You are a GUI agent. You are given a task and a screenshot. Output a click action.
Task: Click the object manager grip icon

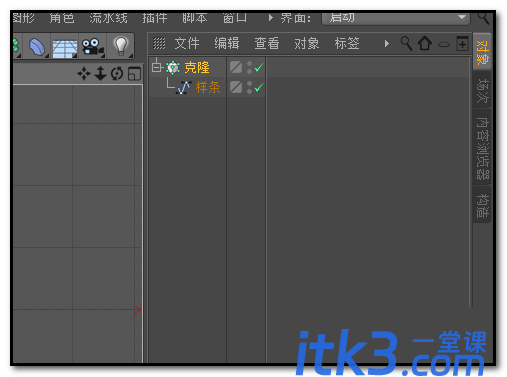point(159,43)
